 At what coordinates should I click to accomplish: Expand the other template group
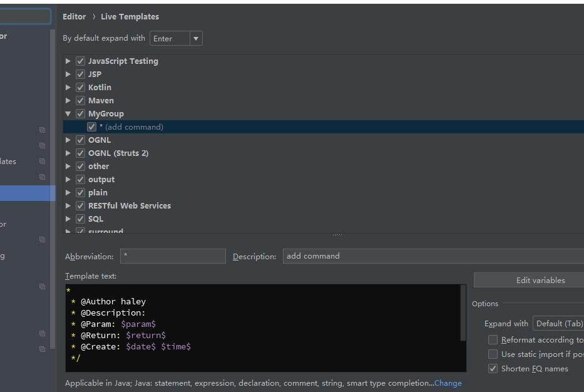(68, 166)
